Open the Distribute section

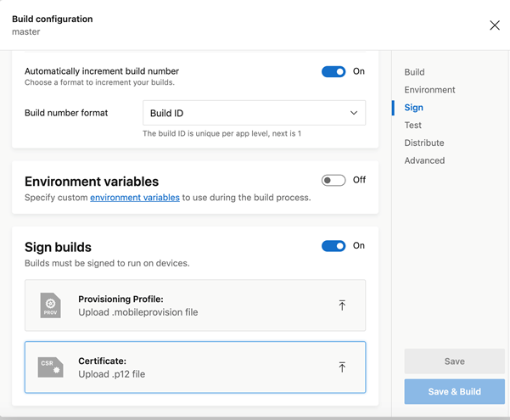tap(423, 143)
